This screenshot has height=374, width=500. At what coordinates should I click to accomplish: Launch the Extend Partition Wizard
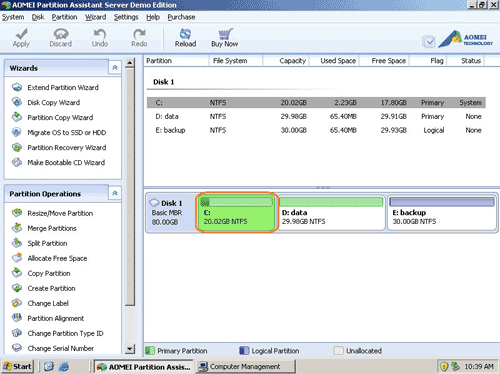point(63,88)
